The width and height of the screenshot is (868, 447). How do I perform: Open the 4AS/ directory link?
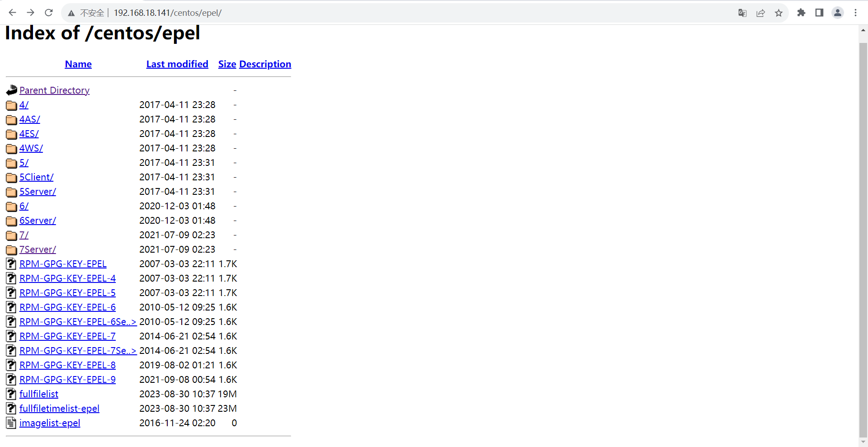29,119
